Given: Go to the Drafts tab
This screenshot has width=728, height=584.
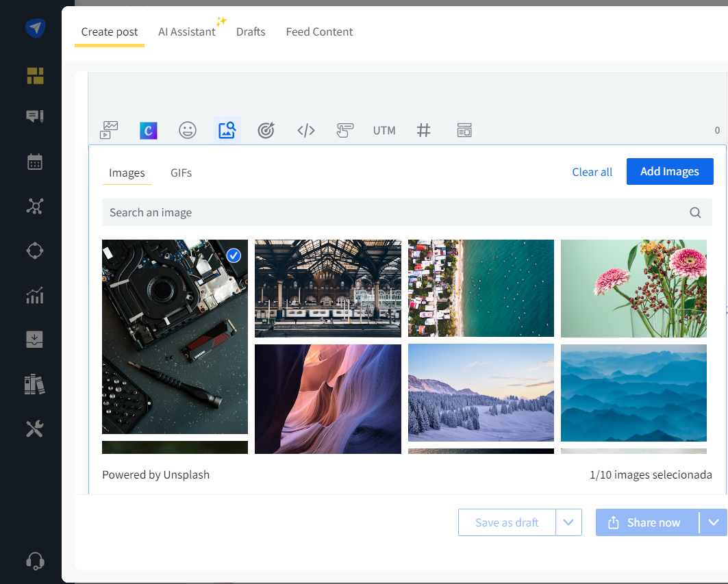Looking at the screenshot, I should pyautogui.click(x=251, y=31).
